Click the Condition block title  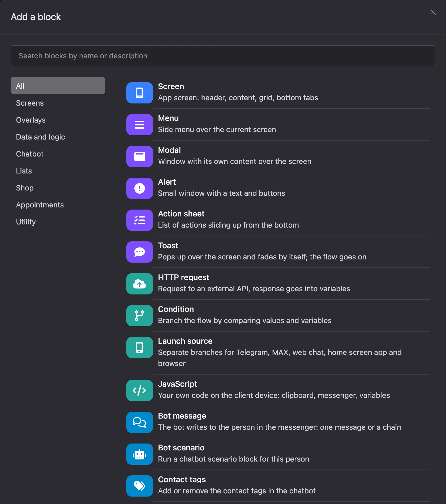click(176, 309)
